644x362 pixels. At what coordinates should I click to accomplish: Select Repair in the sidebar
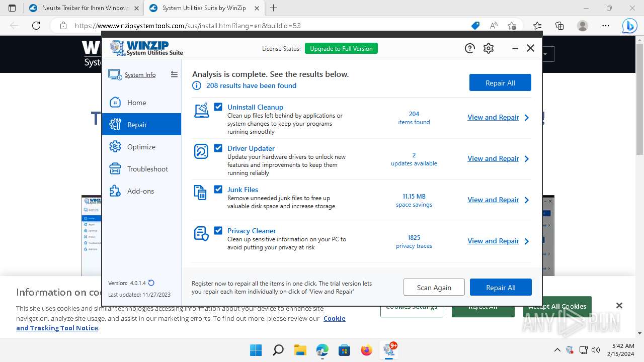point(141,125)
